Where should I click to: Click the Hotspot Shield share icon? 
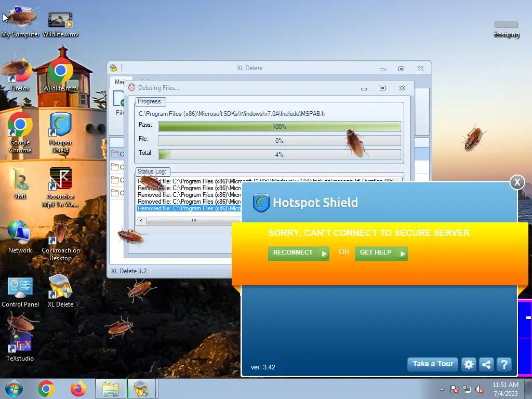pos(486,364)
